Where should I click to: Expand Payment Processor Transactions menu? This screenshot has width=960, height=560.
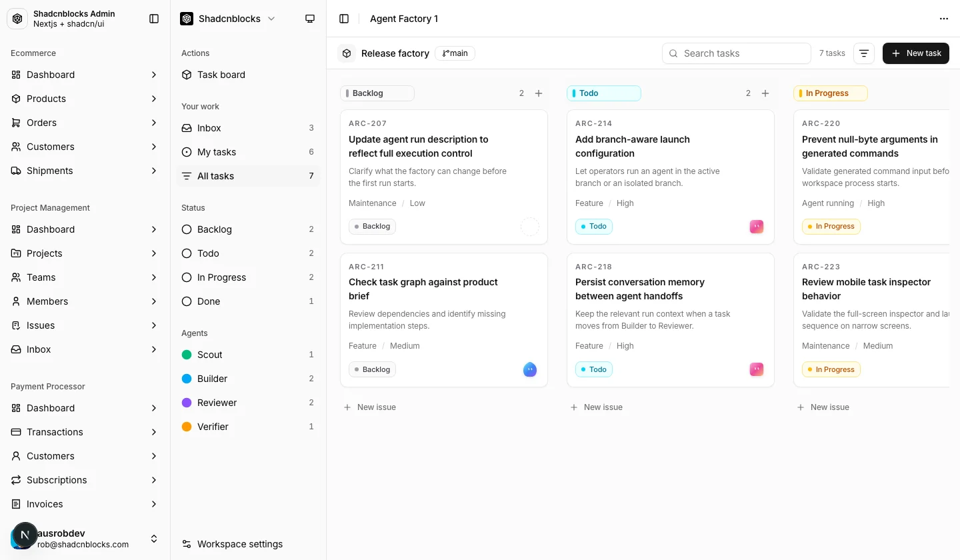[x=85, y=432]
